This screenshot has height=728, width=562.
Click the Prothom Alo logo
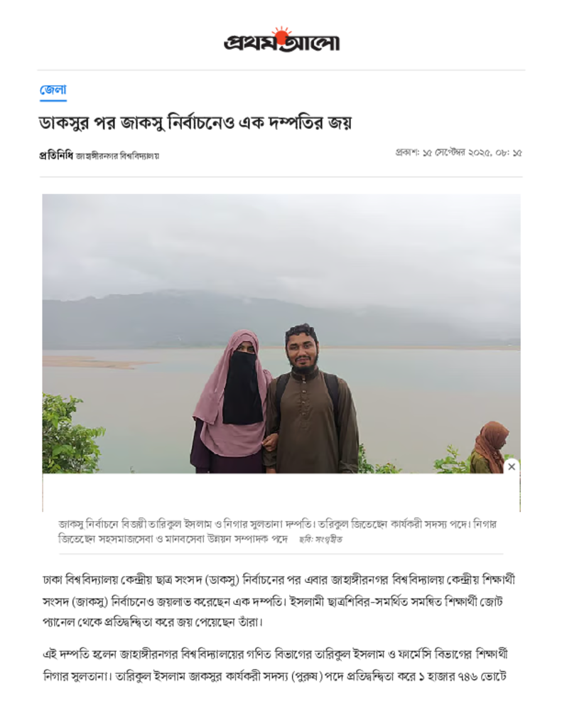281,40
